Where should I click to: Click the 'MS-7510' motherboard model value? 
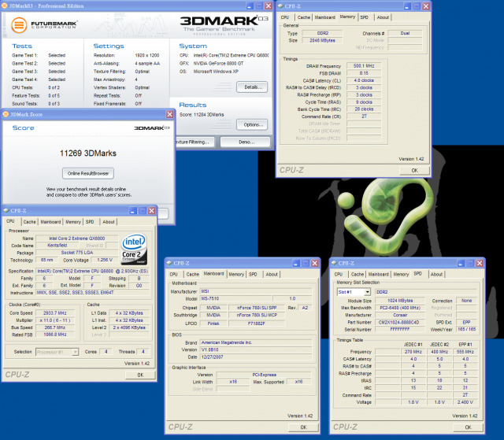(236, 298)
